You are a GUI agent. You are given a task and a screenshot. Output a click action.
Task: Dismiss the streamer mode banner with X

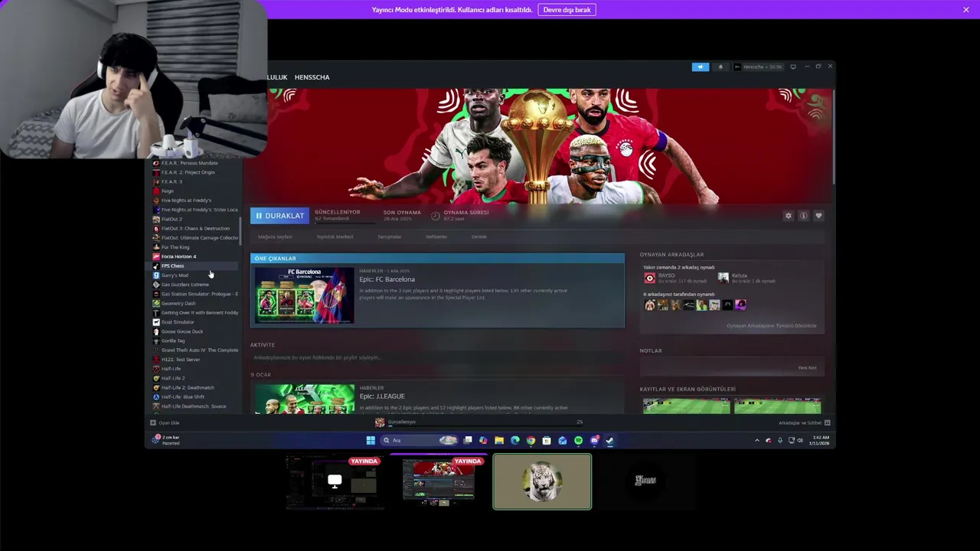tap(966, 10)
